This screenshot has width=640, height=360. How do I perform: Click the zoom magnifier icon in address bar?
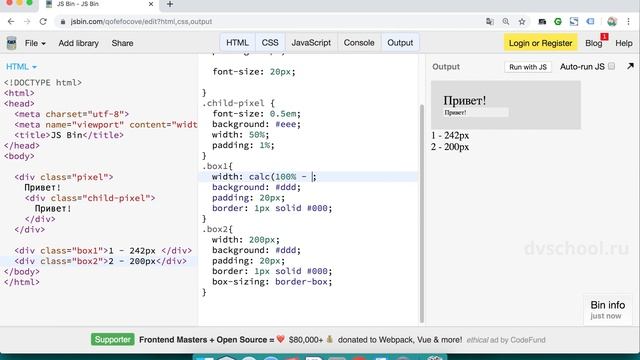506,22
